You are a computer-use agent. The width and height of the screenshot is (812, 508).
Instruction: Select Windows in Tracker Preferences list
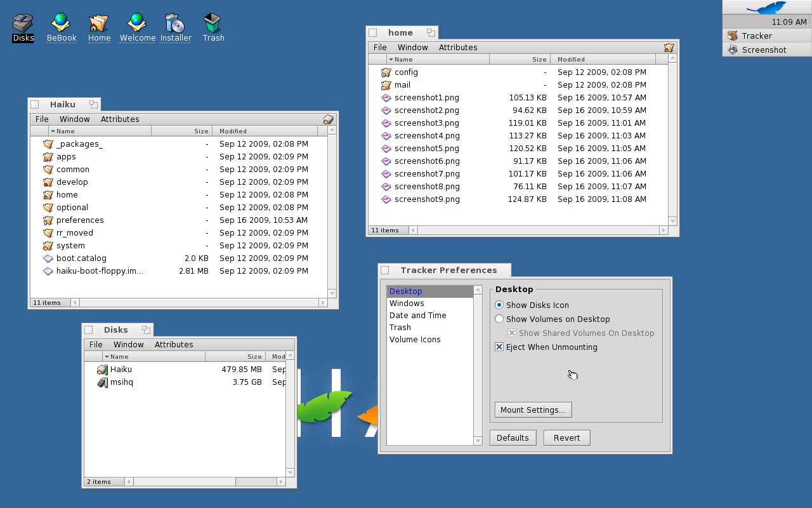[x=430, y=304]
